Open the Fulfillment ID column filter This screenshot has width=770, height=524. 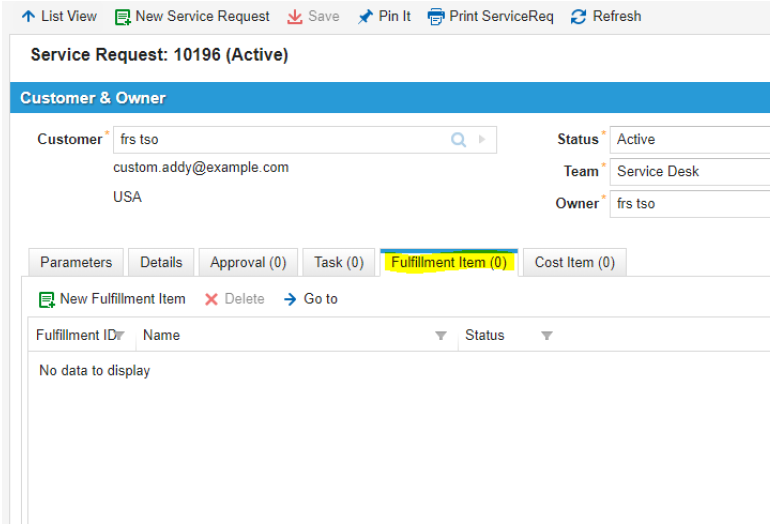pyautogui.click(x=119, y=335)
